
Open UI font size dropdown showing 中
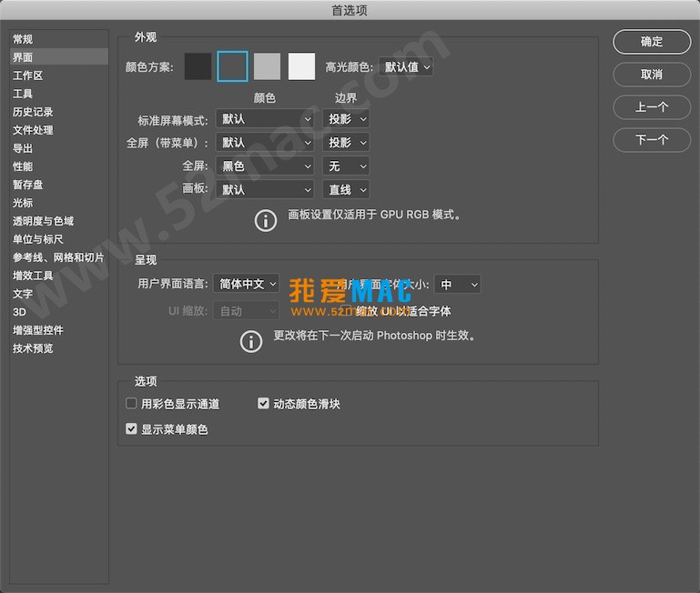point(457,285)
